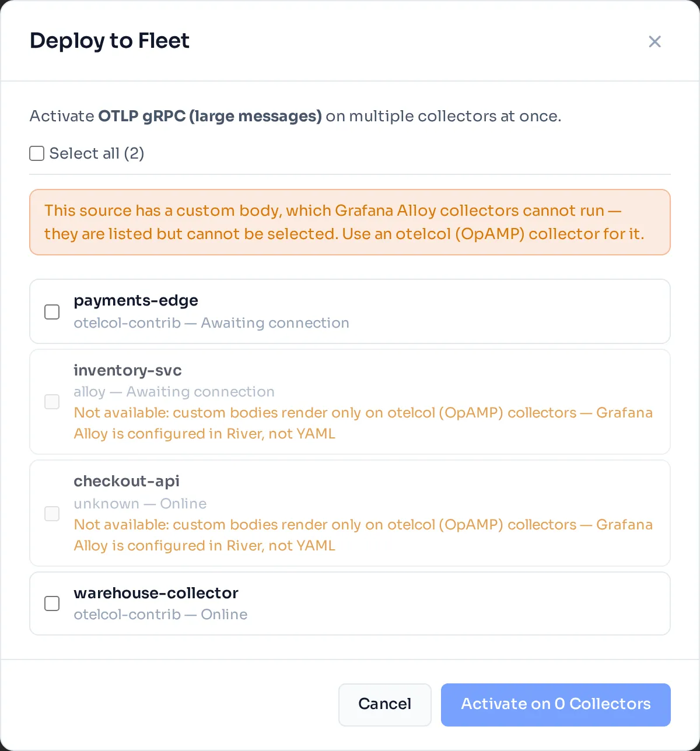Click 'otelcol-contrib — Awaiting connection' status text
The width and height of the screenshot is (700, 751).
click(211, 323)
